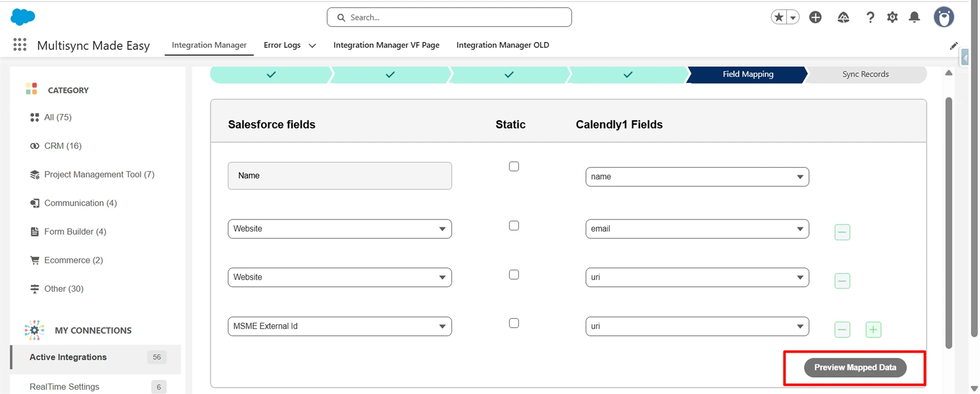The image size is (980, 394).
Task: Expand the Error Logs tab chevron
Action: point(312,45)
